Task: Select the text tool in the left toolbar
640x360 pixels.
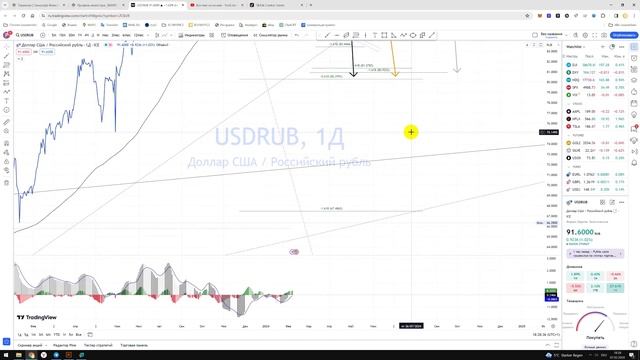Action: point(6,101)
